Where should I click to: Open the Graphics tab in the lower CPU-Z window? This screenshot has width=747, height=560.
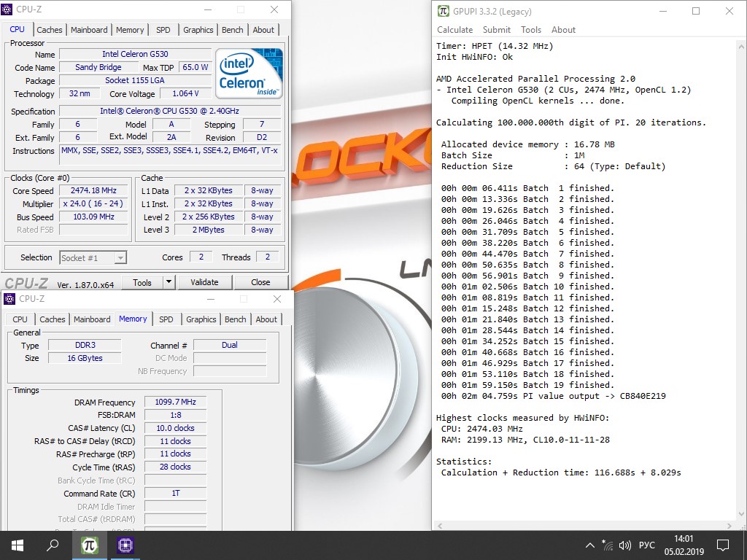201,319
